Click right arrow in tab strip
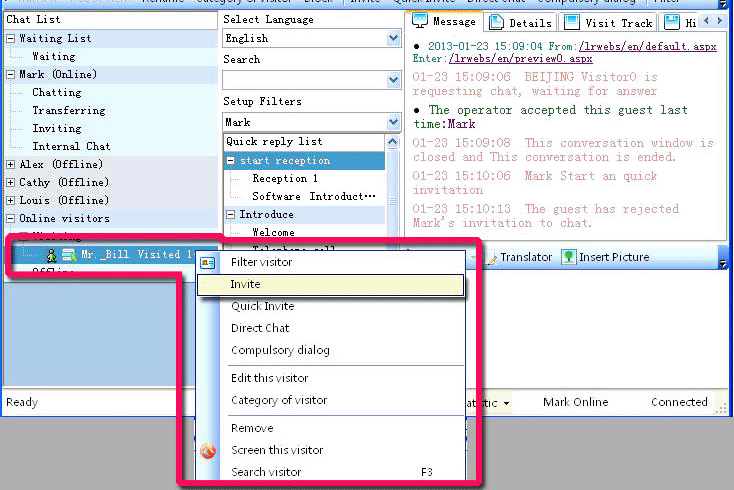The image size is (734, 490). pyautogui.click(x=719, y=21)
